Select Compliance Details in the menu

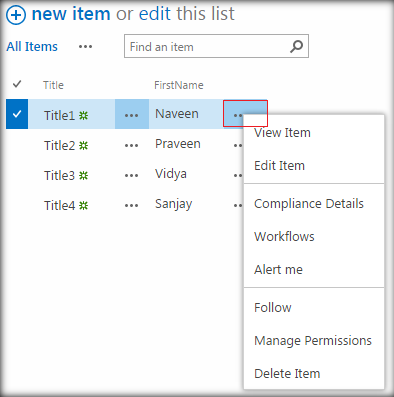click(309, 204)
